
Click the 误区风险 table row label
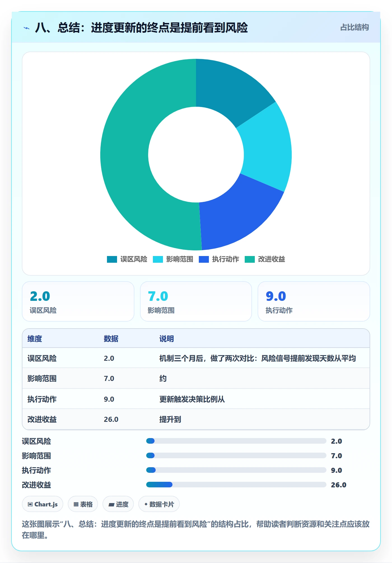pyautogui.click(x=42, y=358)
